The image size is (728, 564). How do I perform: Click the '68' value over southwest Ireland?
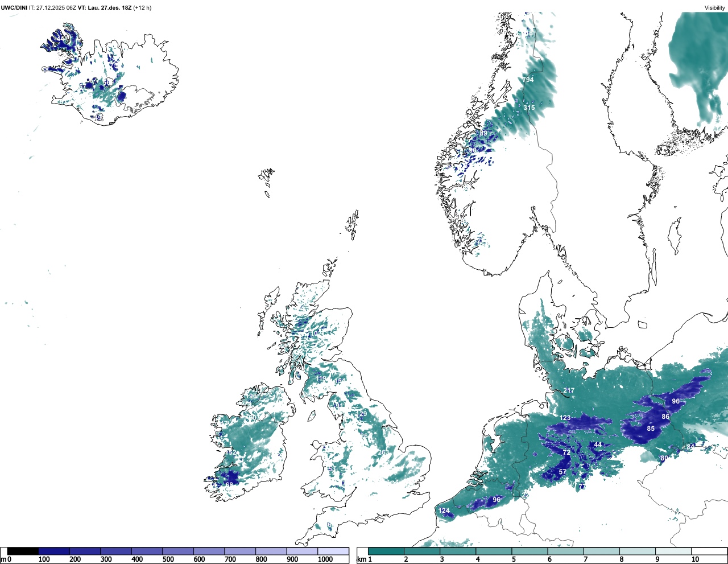[x=229, y=485]
